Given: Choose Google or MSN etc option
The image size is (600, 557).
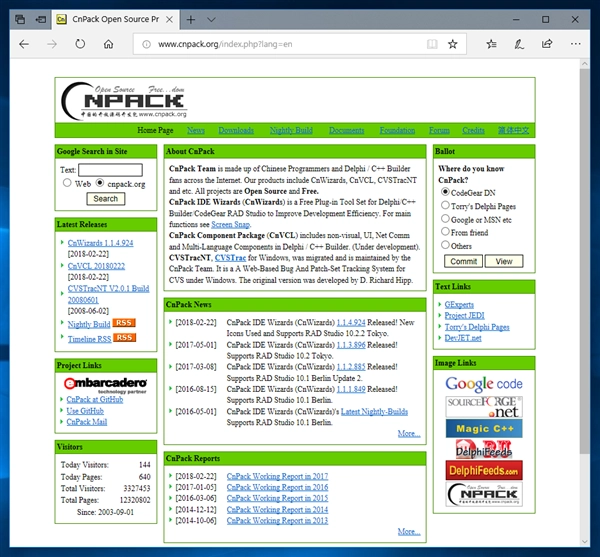Looking at the screenshot, I should 445,218.
